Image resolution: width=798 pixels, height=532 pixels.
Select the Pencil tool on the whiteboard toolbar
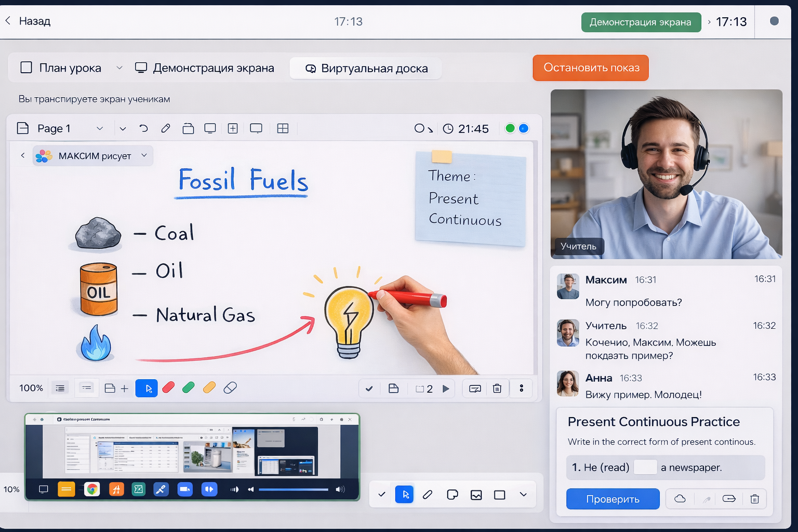pos(165,128)
